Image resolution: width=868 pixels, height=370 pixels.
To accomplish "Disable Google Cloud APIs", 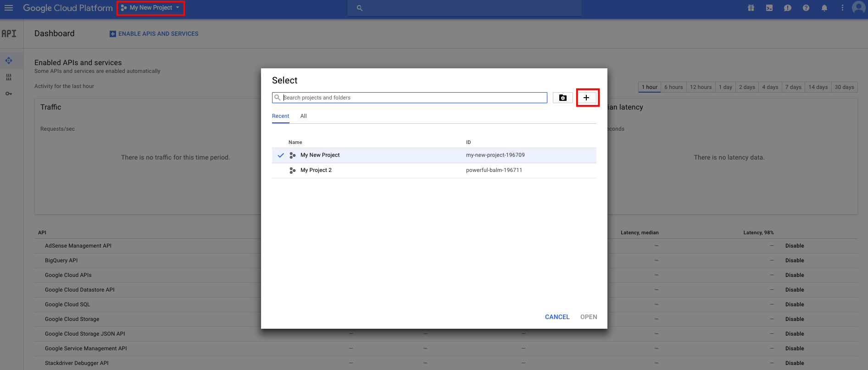I will click(795, 275).
